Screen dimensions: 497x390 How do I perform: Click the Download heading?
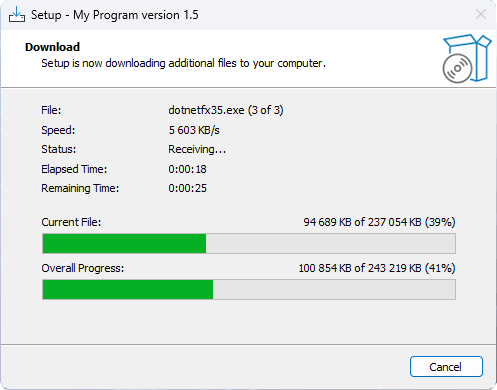52,47
